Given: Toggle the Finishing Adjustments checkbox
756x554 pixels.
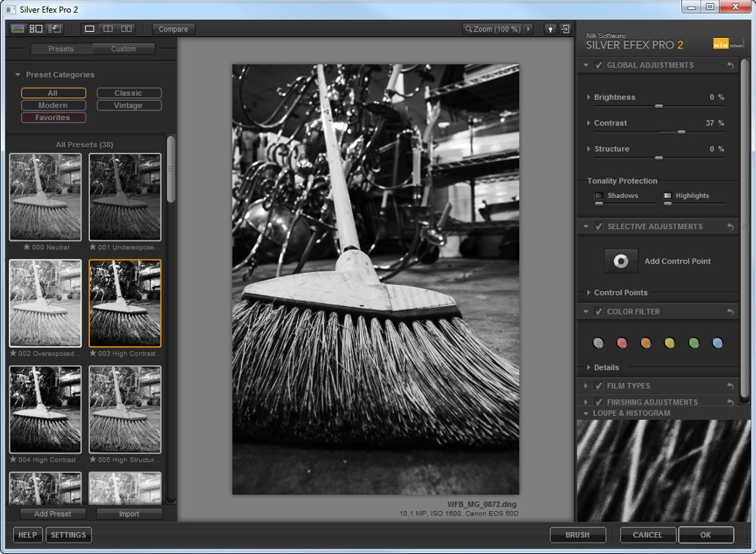Looking at the screenshot, I should (598, 401).
